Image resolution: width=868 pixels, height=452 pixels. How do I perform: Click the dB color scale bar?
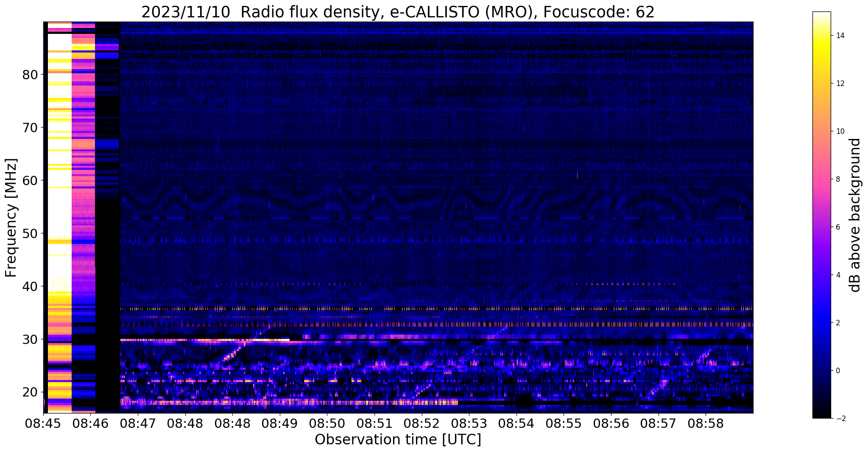[821, 215]
